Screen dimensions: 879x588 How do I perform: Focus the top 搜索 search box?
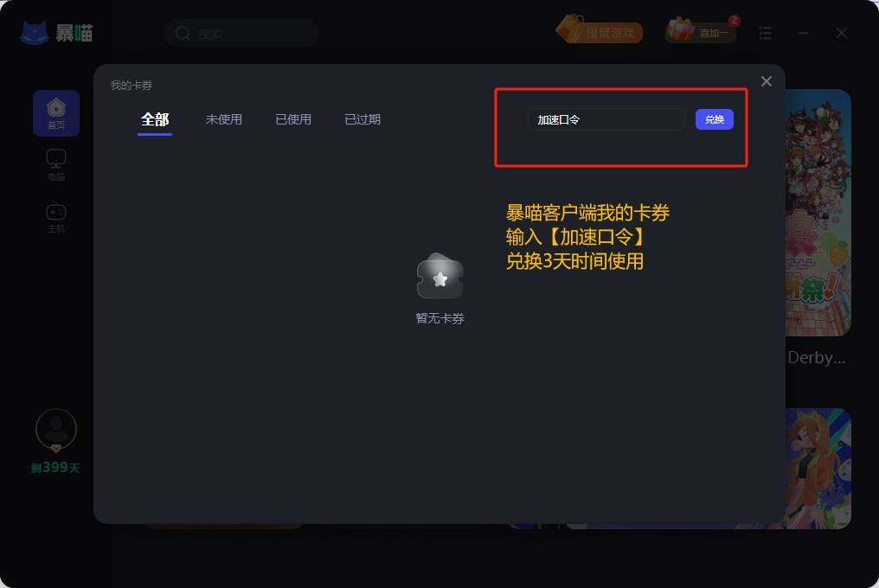pyautogui.click(x=241, y=33)
